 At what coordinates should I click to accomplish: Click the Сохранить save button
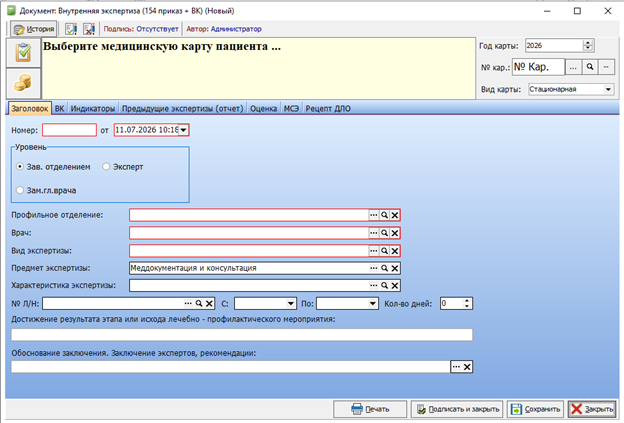coord(536,409)
